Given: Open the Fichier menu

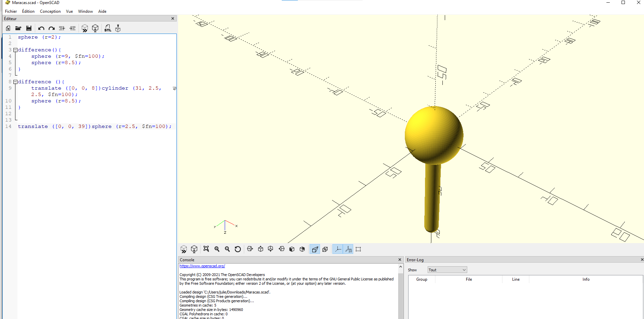Looking at the screenshot, I should tap(11, 11).
